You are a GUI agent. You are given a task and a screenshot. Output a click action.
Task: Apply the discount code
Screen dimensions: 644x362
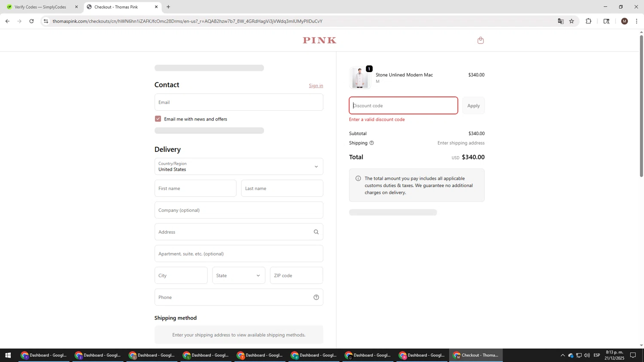[474, 106]
